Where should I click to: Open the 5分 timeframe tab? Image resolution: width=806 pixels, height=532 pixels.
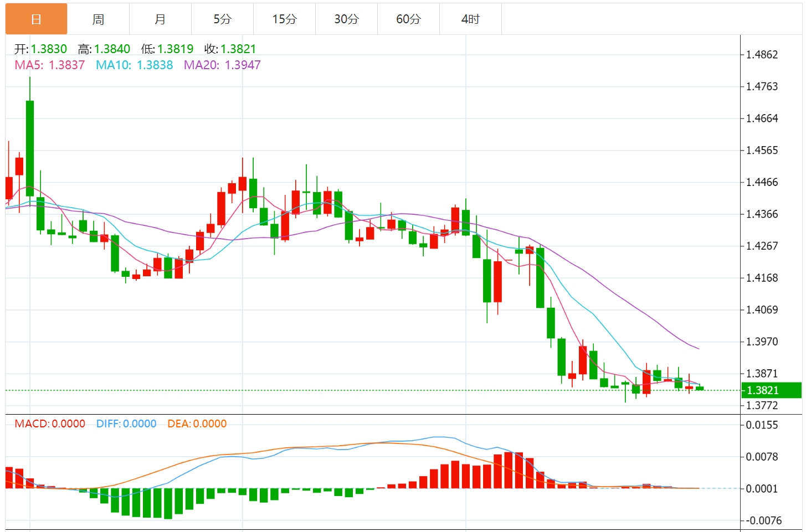pyautogui.click(x=223, y=19)
